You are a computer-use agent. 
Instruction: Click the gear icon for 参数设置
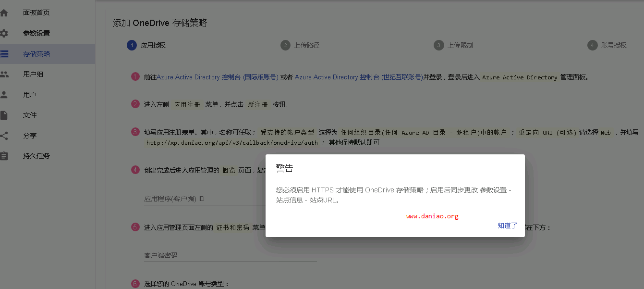click(x=4, y=34)
